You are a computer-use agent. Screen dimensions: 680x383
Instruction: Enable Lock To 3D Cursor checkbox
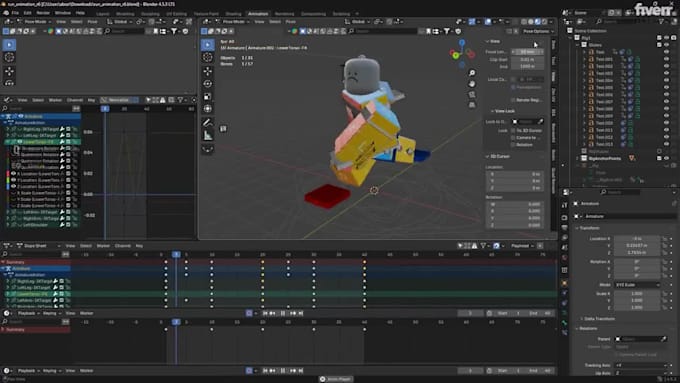tap(513, 131)
